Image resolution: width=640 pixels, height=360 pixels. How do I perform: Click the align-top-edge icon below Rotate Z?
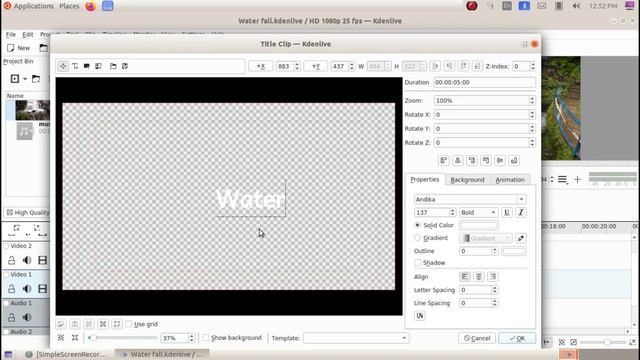coord(486,160)
